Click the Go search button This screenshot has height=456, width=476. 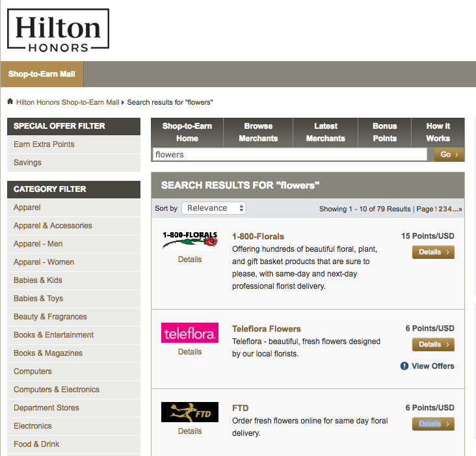pos(449,155)
